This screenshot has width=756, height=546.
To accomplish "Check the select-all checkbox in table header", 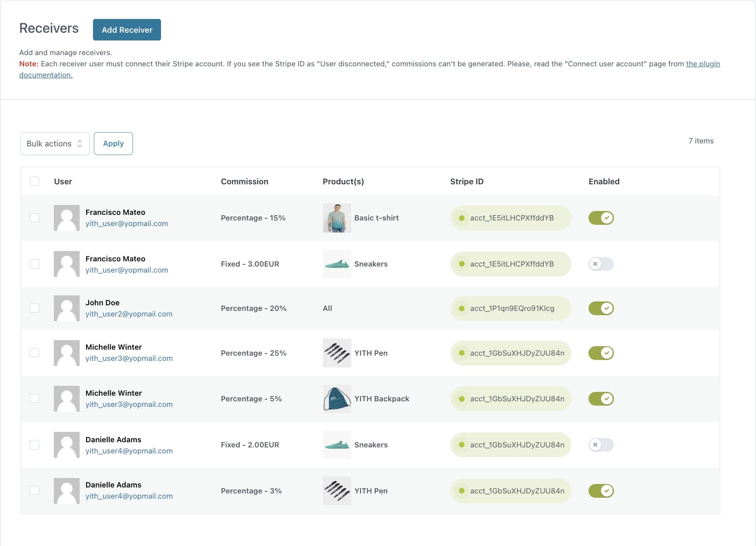I will pyautogui.click(x=34, y=181).
